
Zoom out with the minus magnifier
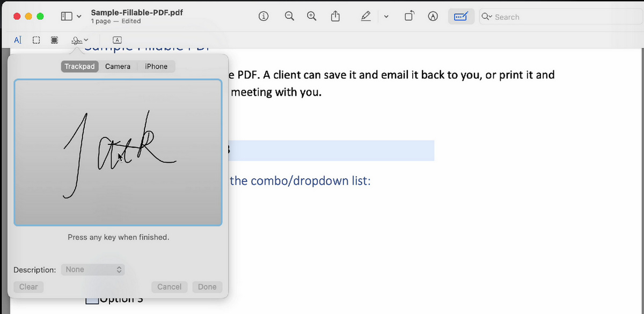(x=290, y=17)
